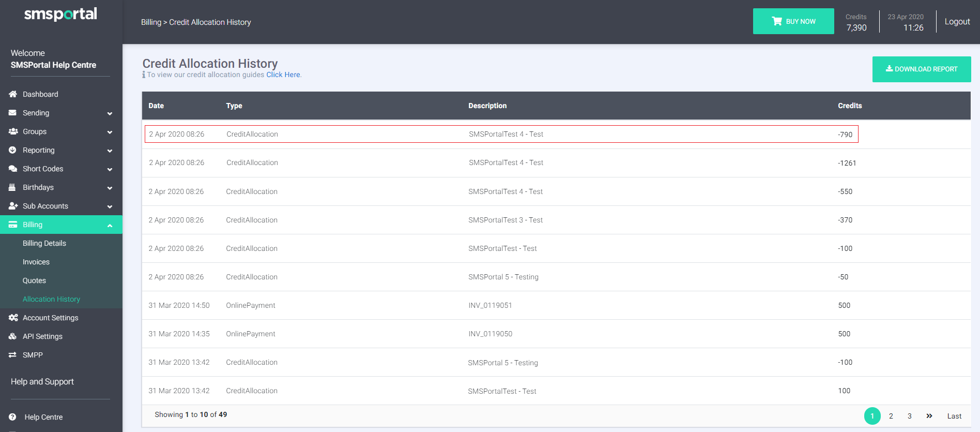Click the SMSPortalTest 3 - Test description
The width and height of the screenshot is (980, 432).
click(506, 220)
